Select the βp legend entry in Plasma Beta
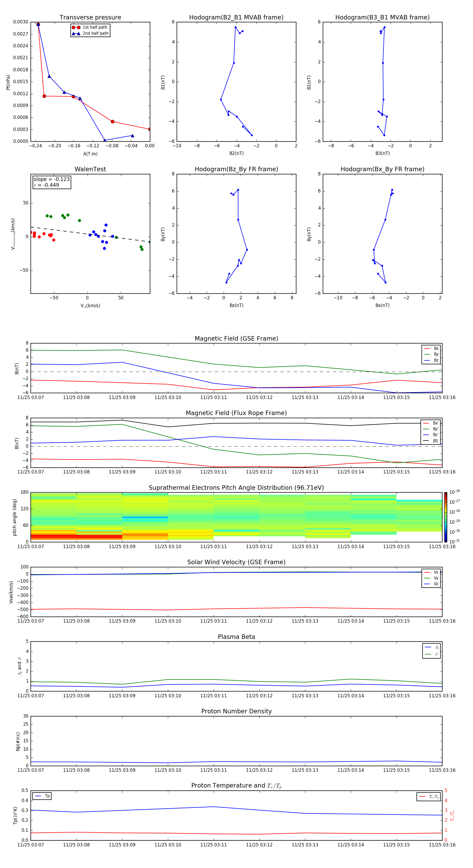Screen dimensions: 473x868 coord(431,647)
